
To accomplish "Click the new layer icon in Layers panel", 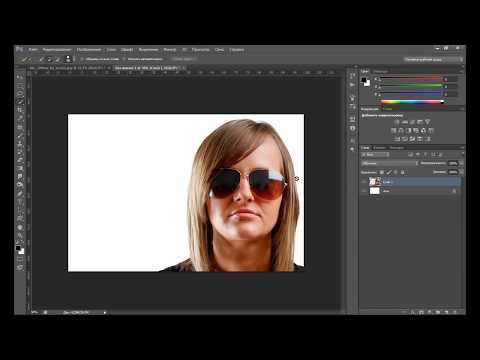I will [446, 312].
